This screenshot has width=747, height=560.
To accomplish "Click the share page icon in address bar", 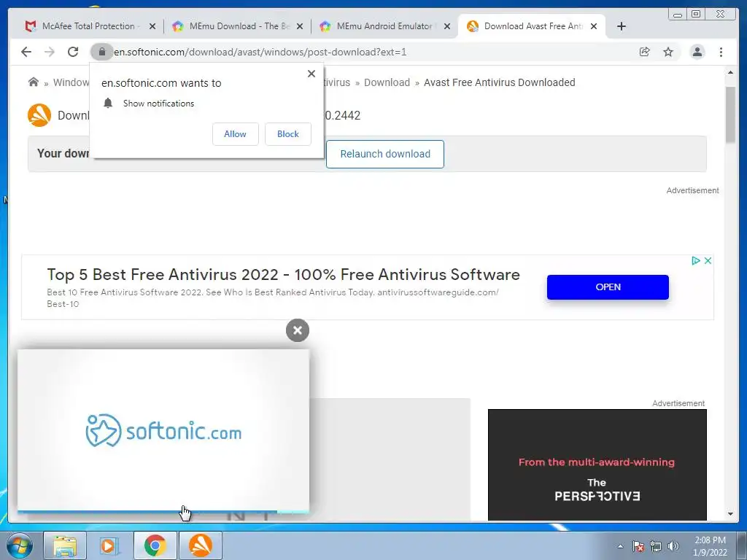I will point(645,52).
